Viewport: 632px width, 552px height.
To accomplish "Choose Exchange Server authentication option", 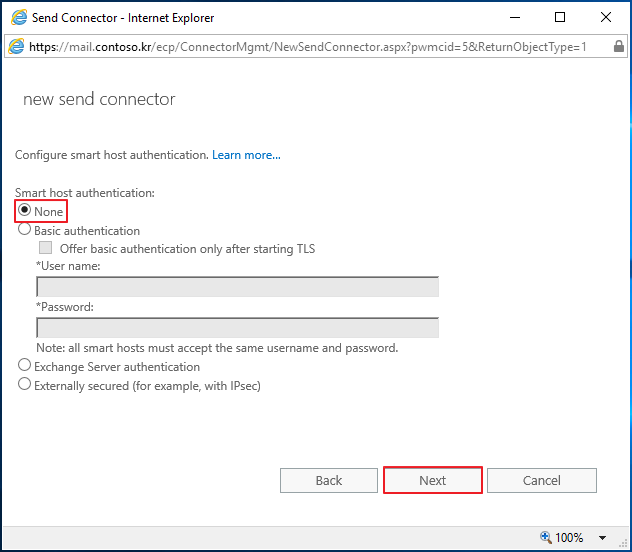I will [24, 365].
